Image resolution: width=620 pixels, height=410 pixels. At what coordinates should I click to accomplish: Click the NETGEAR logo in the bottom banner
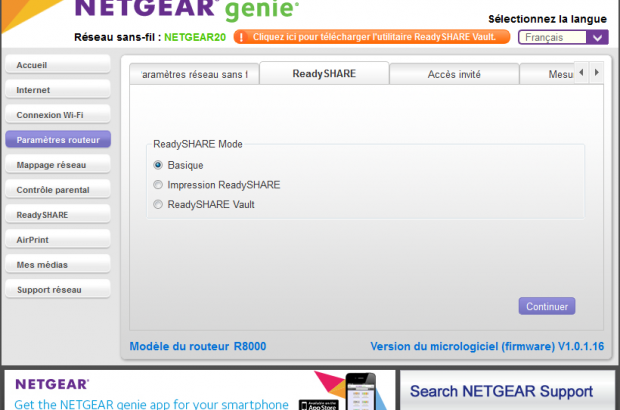(52, 384)
